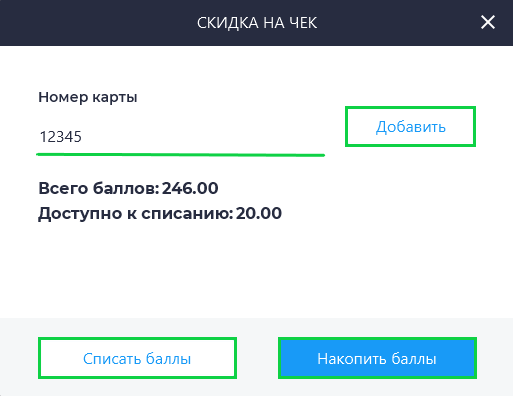Close the СКИДКА НА ЧЕК dialog
Image resolution: width=513 pixels, height=396 pixels.
click(488, 23)
